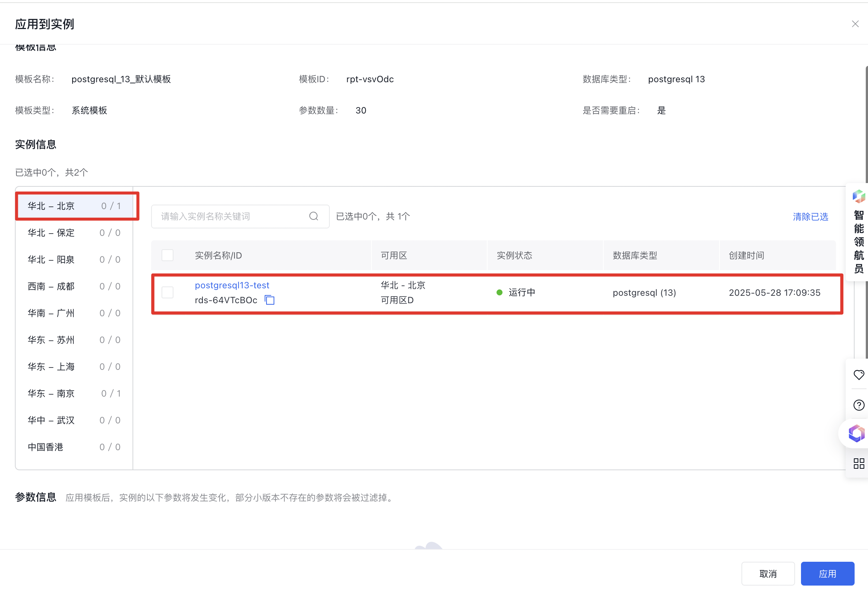Click the 取消 button
This screenshot has width=868, height=593.
pyautogui.click(x=768, y=574)
